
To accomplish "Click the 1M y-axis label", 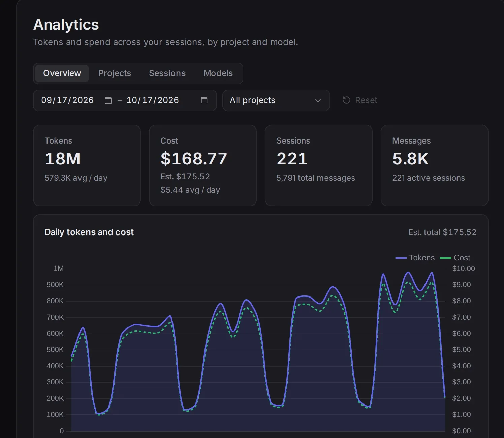I will (x=59, y=269).
